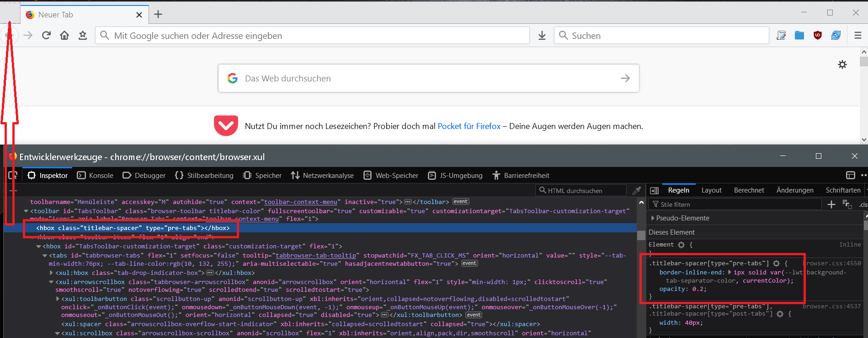Open the JS-Umgebung tab
Viewport: 868px width, 338px height.
point(455,175)
